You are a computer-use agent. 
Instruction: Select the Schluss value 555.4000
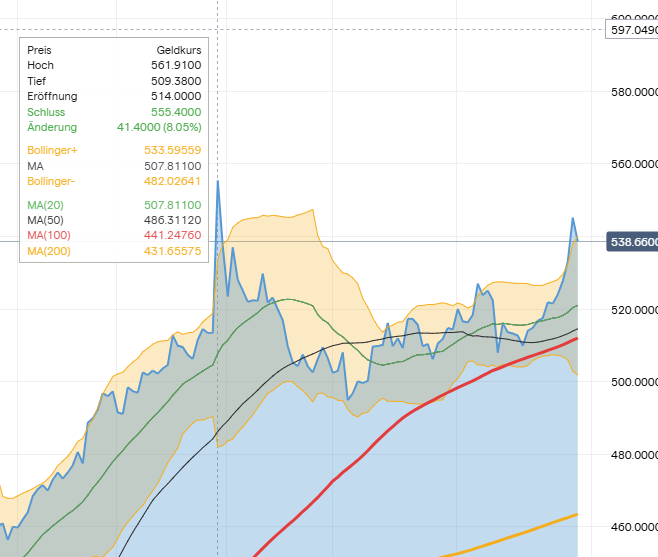click(176, 112)
